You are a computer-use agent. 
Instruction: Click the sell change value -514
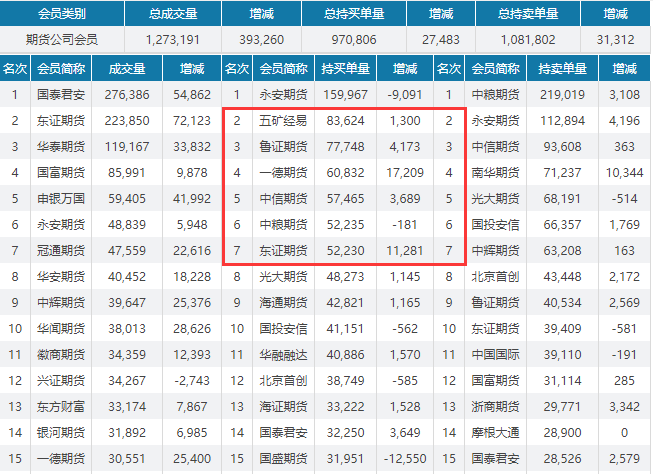pyautogui.click(x=624, y=199)
